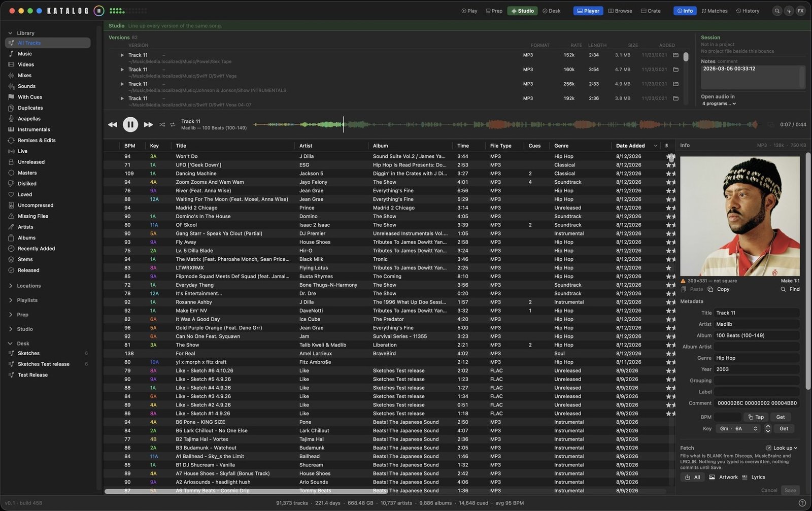Skip to next track in the player
This screenshot has height=511, width=812.
(148, 124)
